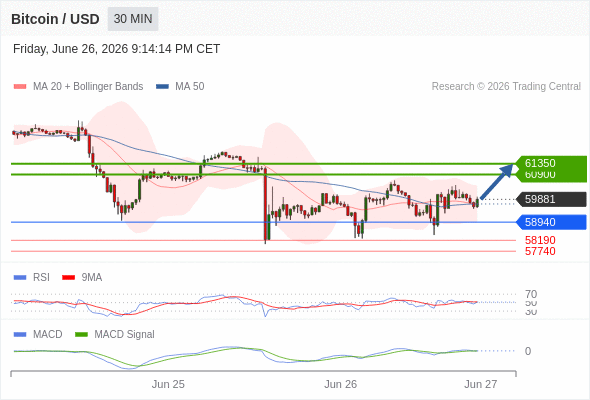Click the Bitcoin / USD title
The height and width of the screenshot is (400, 590).
(55, 19)
